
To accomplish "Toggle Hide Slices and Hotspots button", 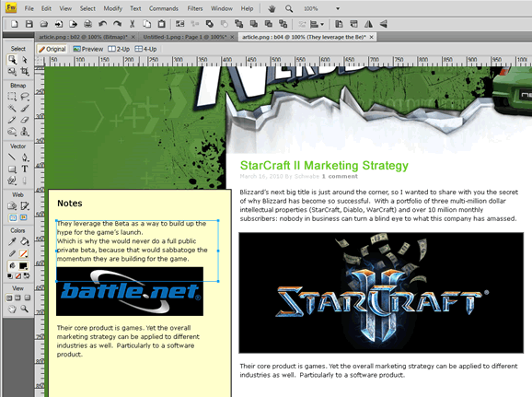I will pyautogui.click(x=12, y=217).
